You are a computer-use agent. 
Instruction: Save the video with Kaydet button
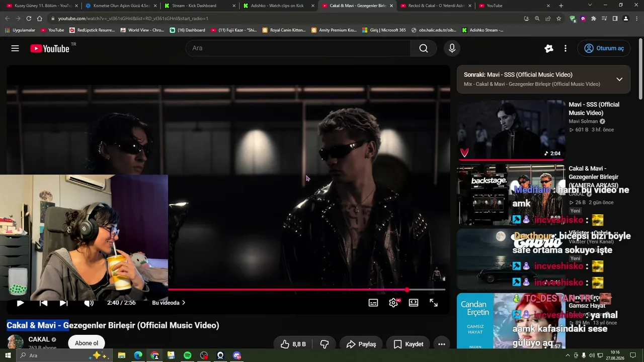[409, 344]
